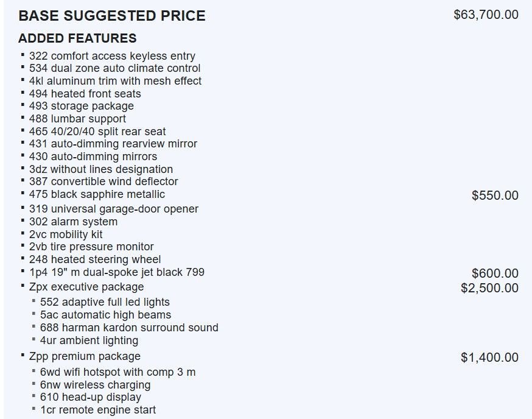Click Zpx executive package line
This screenshot has width=532, height=419.
(x=86, y=287)
